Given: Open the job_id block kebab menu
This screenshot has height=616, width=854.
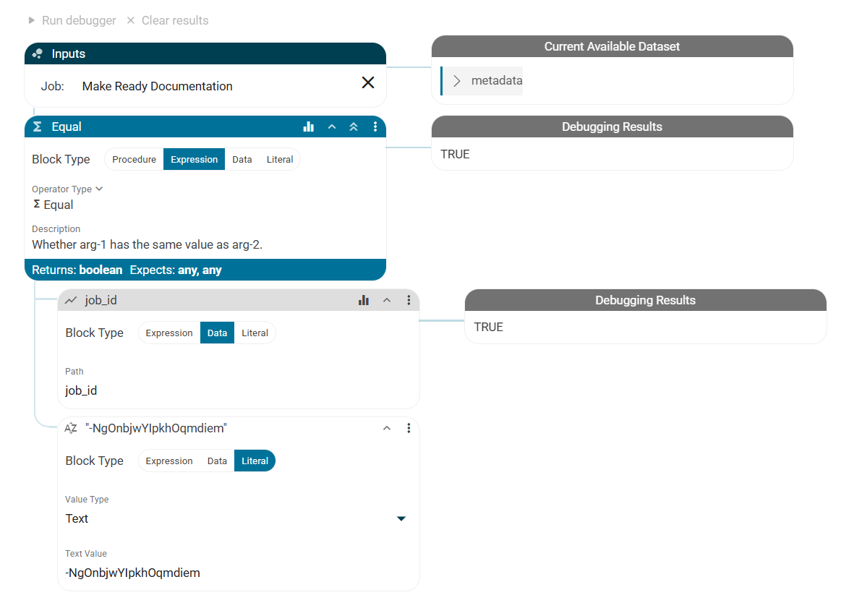Looking at the screenshot, I should tap(409, 300).
